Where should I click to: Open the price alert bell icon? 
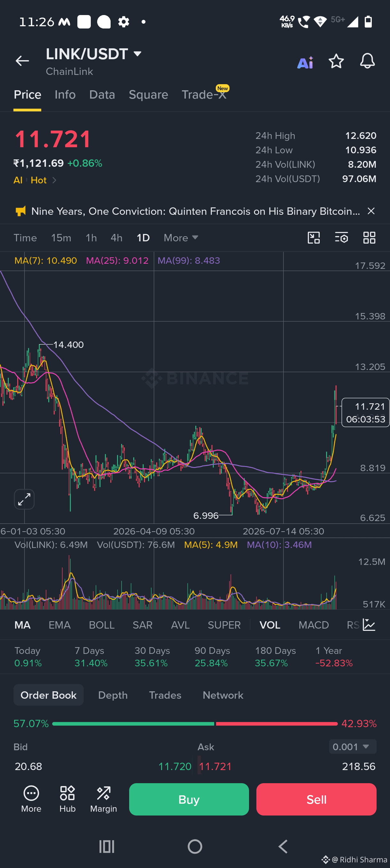367,61
